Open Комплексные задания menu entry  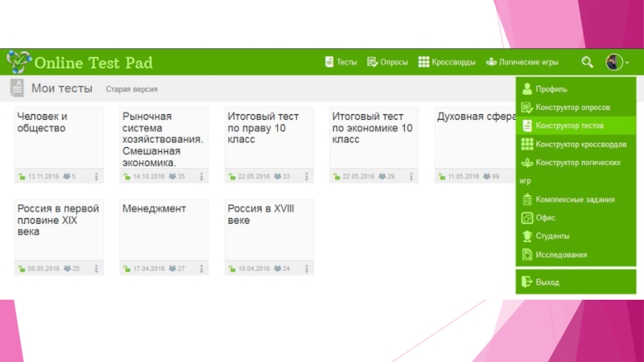[x=576, y=200]
